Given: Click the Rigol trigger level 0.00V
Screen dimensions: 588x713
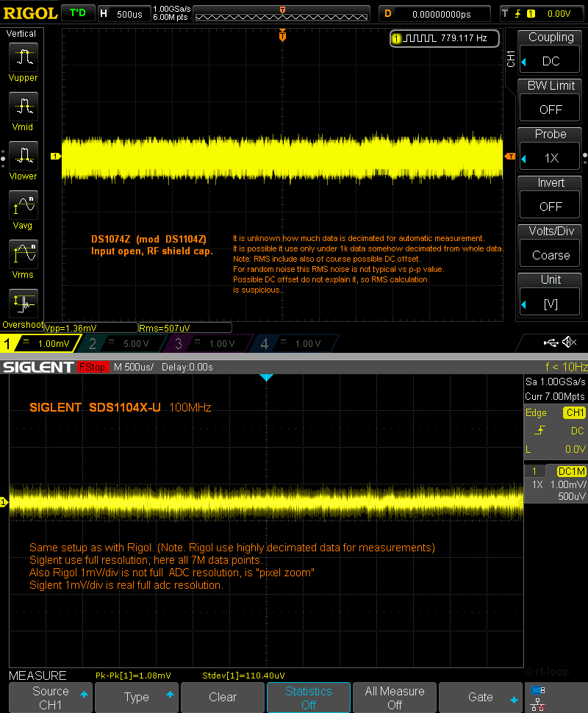Looking at the screenshot, I should click(x=559, y=14).
